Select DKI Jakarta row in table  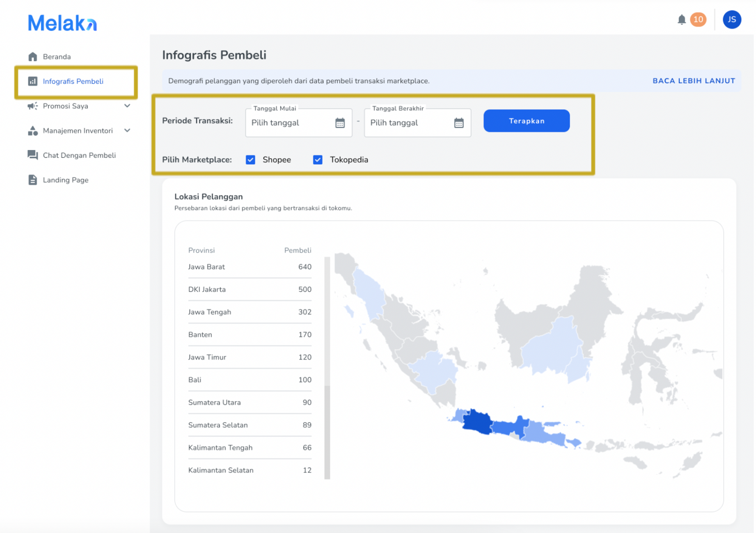tap(249, 290)
